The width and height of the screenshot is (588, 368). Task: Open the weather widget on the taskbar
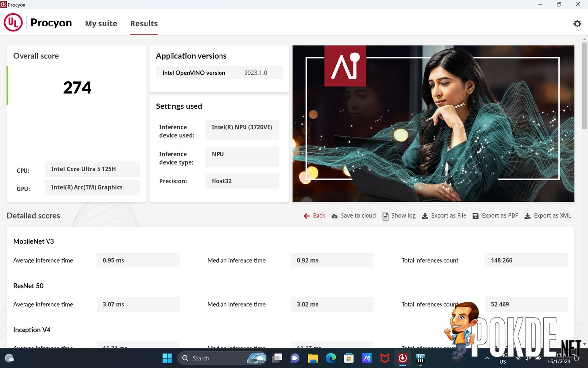point(9,358)
